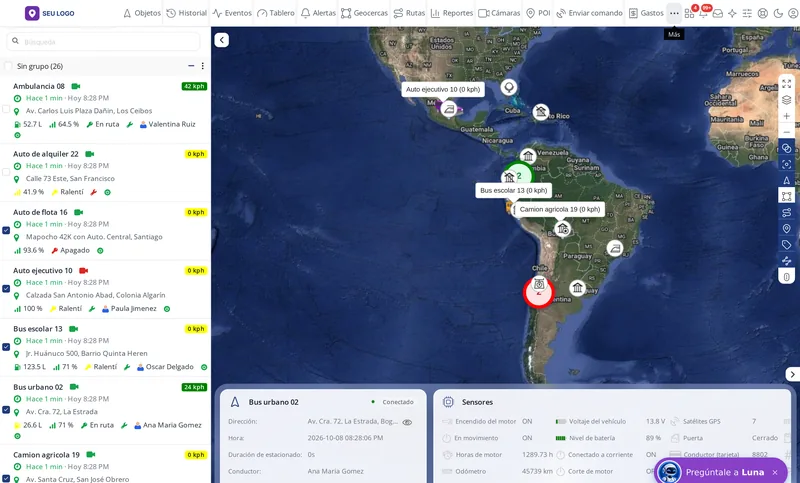Image resolution: width=800 pixels, height=483 pixels.
Task: Collapse the Sin grupo group
Action: tap(191, 66)
